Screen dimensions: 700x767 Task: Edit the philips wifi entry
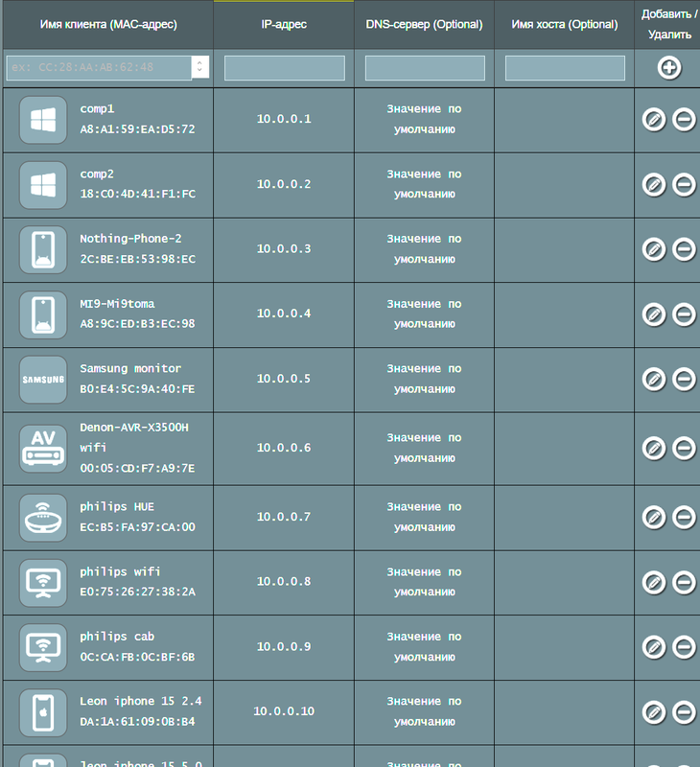pos(654,582)
